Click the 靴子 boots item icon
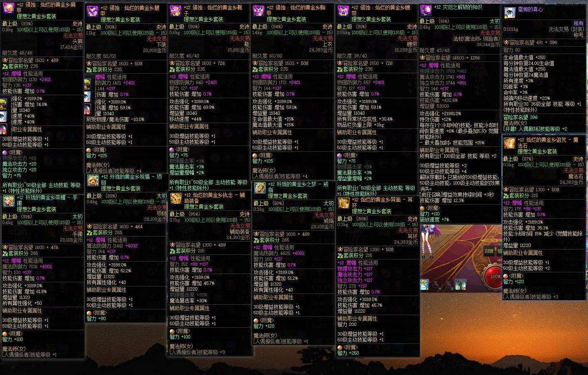Viewport: 588px width, 375px height. coord(175,11)
